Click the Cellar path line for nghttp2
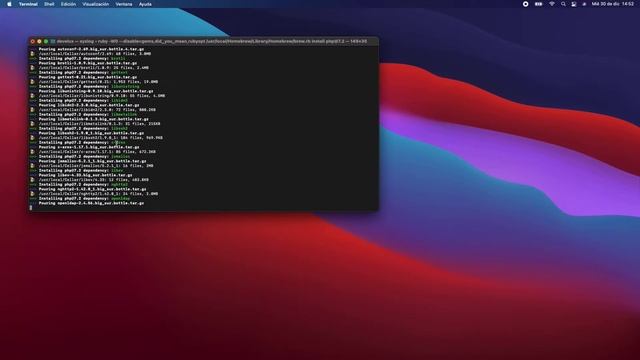 (98, 194)
